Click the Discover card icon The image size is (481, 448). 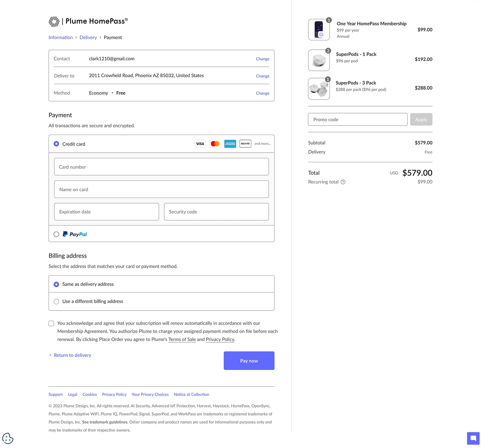[x=245, y=144]
